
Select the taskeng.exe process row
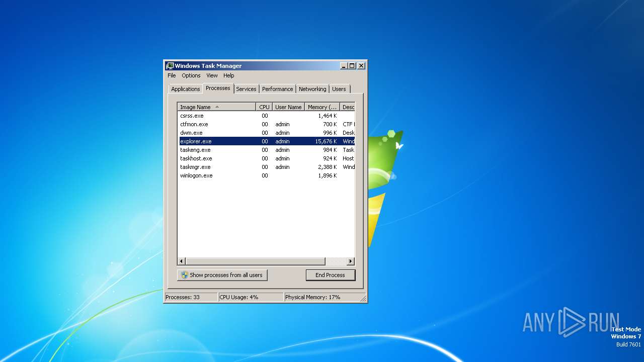pos(267,150)
